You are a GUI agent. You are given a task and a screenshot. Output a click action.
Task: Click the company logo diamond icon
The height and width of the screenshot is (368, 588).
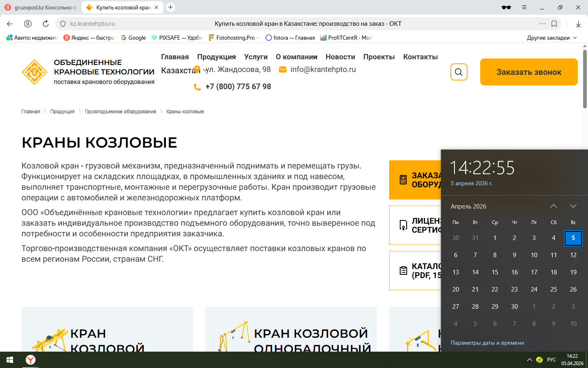point(34,72)
